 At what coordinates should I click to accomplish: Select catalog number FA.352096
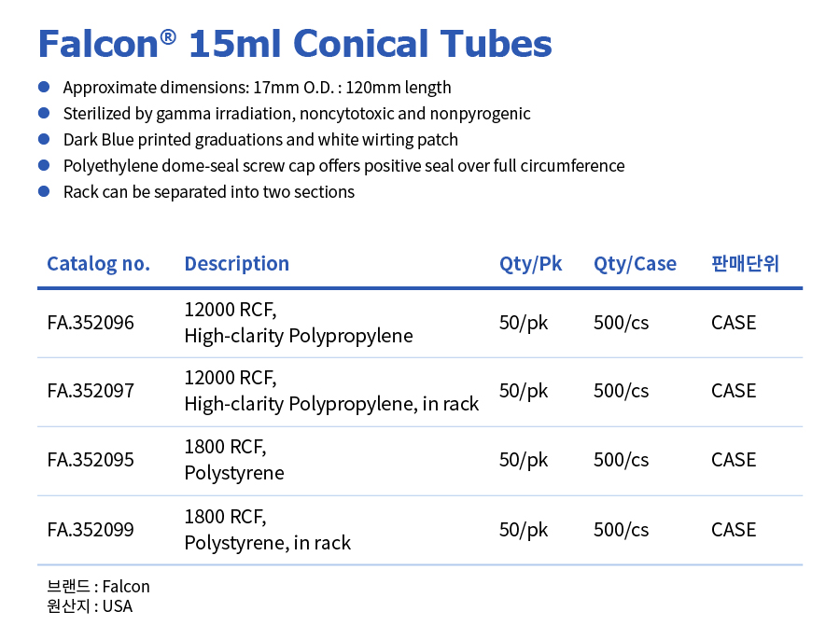click(91, 323)
